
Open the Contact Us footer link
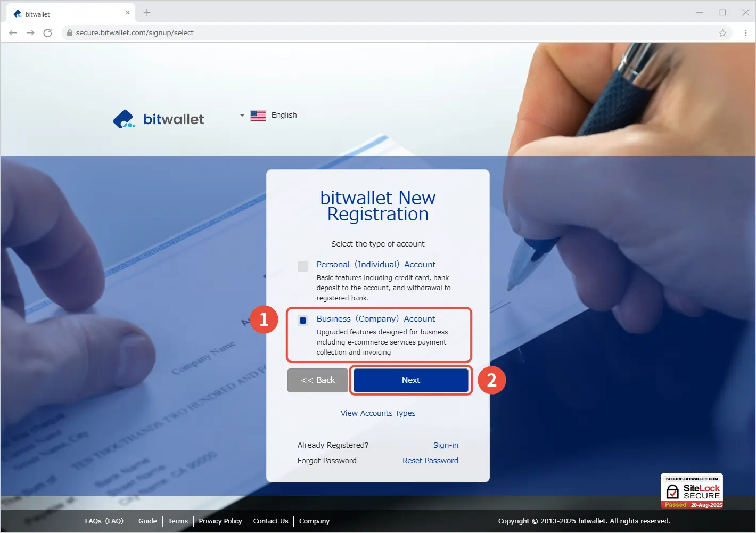[270, 521]
